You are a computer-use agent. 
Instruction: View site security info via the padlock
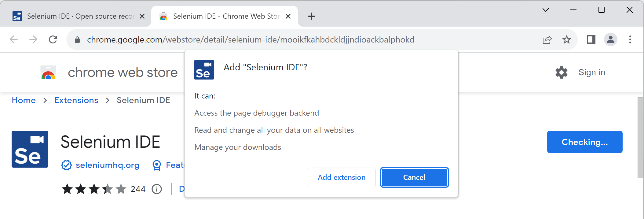pyautogui.click(x=77, y=39)
